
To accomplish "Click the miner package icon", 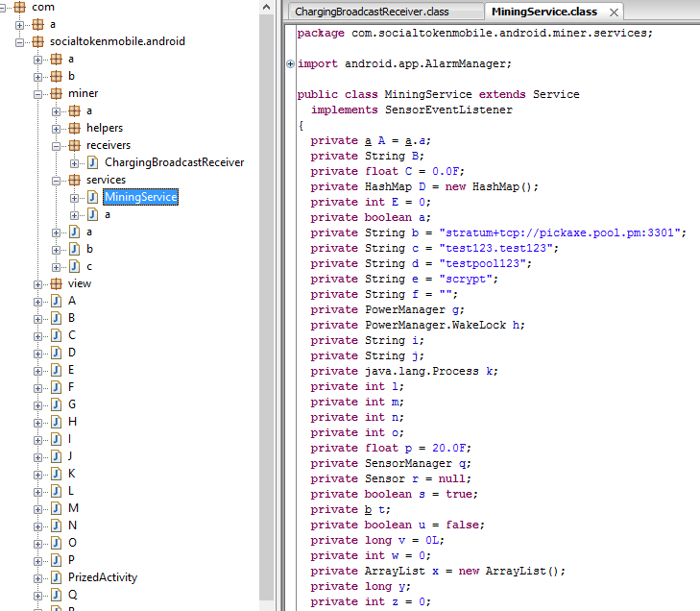I will point(57,93).
